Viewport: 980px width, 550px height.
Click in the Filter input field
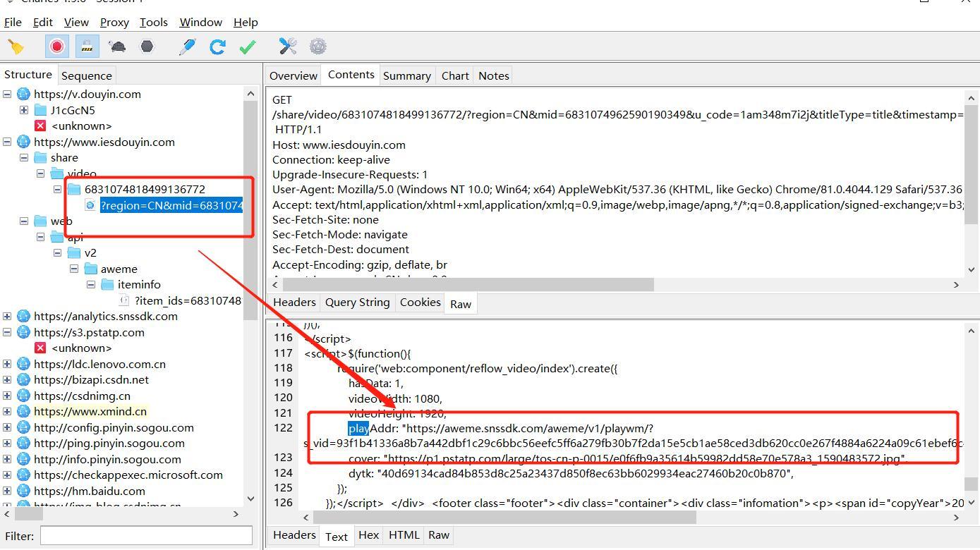(146, 535)
